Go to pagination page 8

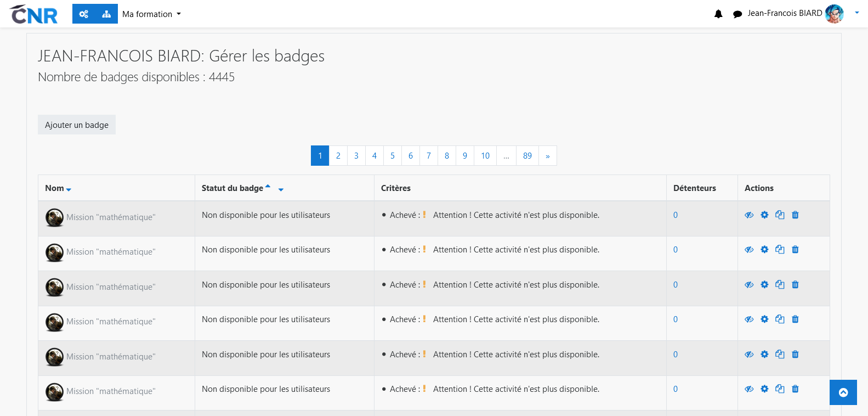click(x=447, y=156)
